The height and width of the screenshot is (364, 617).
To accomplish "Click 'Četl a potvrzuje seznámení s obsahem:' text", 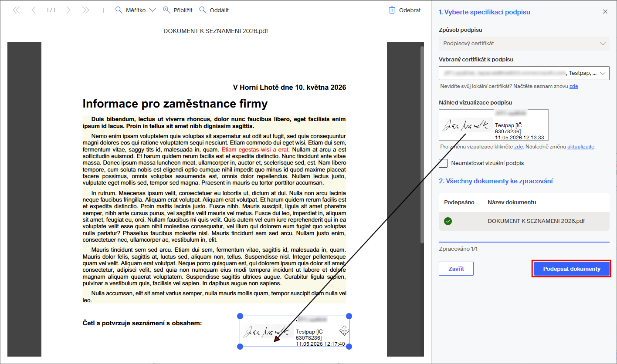I will [x=142, y=323].
